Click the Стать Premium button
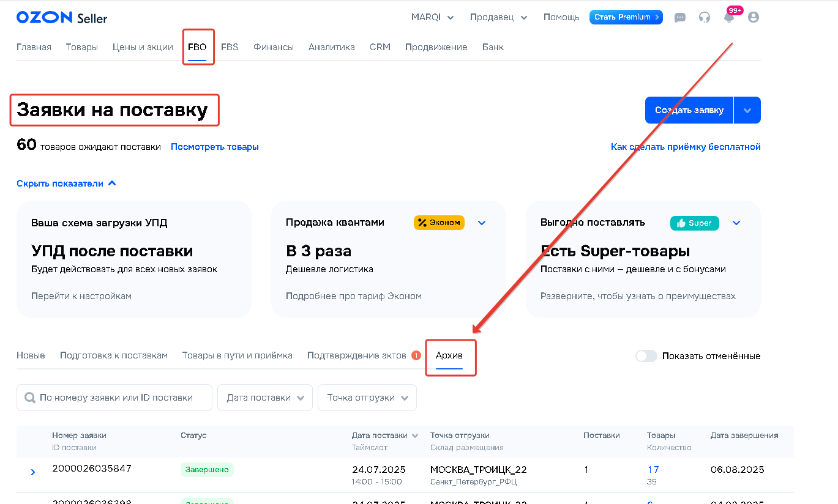Viewport: 838px width, 504px height. [626, 17]
